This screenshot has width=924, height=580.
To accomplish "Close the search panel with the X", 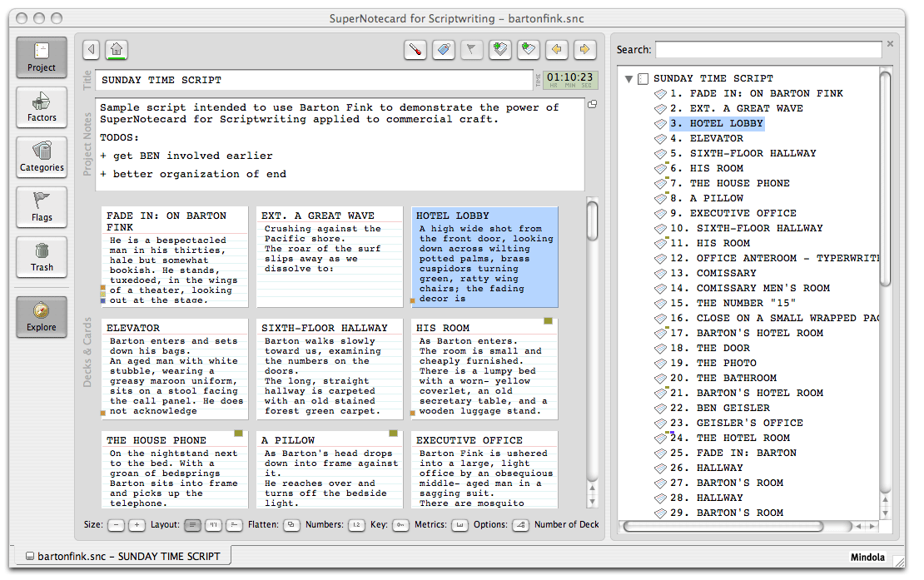I will click(x=890, y=44).
